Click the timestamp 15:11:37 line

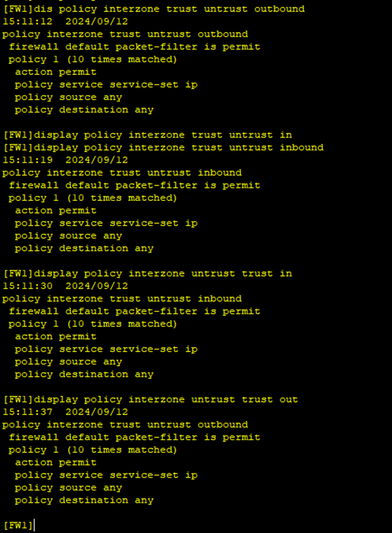[x=65, y=412]
